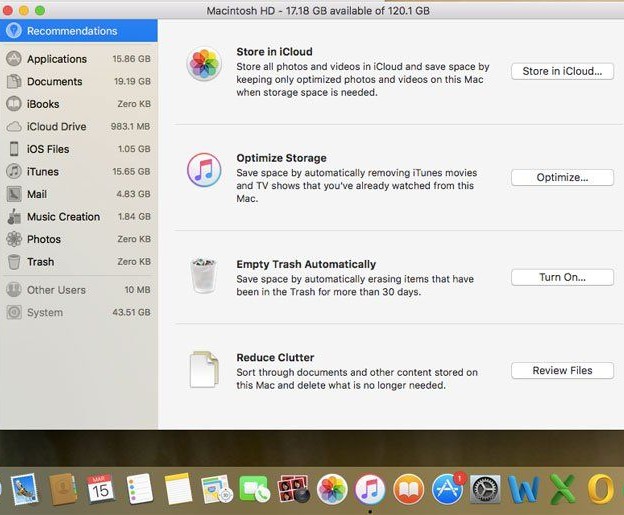Image resolution: width=624 pixels, height=515 pixels.
Task: Click the Other Users label
Action: pyautogui.click(x=56, y=290)
